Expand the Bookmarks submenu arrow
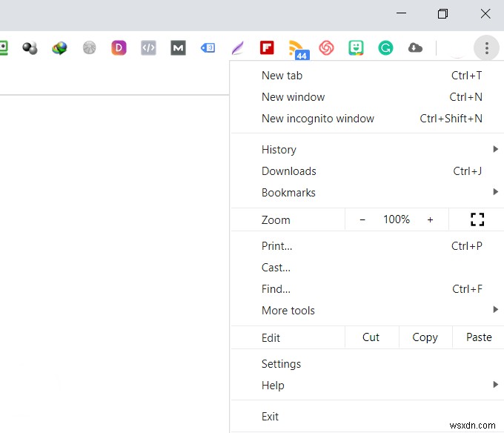504x433 pixels. coord(495,192)
